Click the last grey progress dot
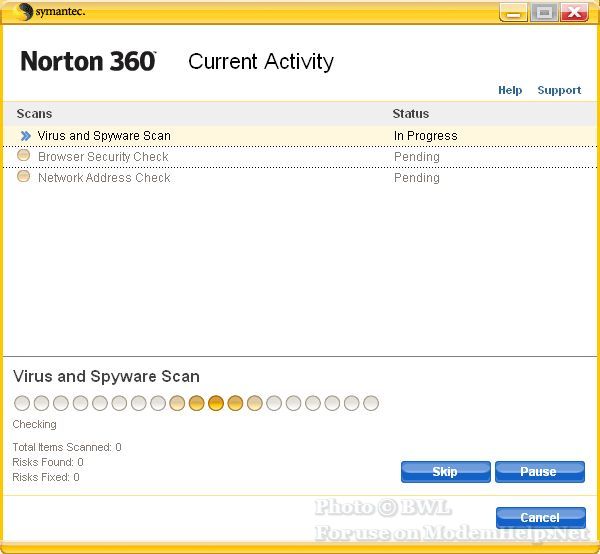 pos(371,403)
